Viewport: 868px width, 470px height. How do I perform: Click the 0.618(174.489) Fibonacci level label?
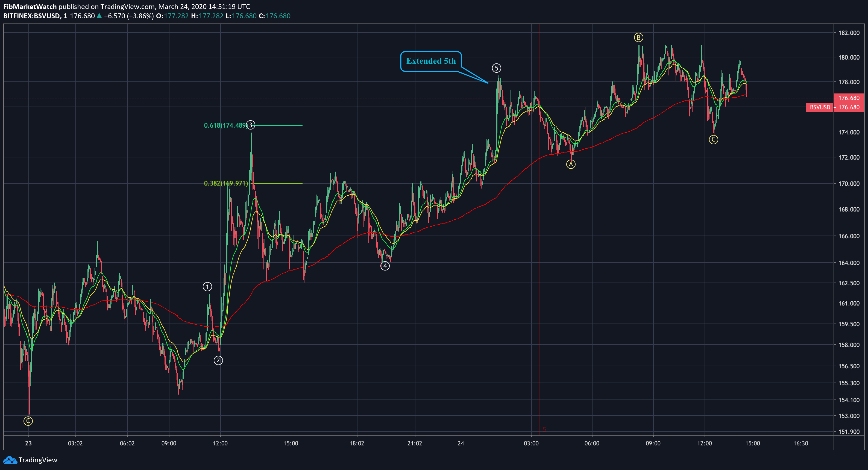point(225,125)
